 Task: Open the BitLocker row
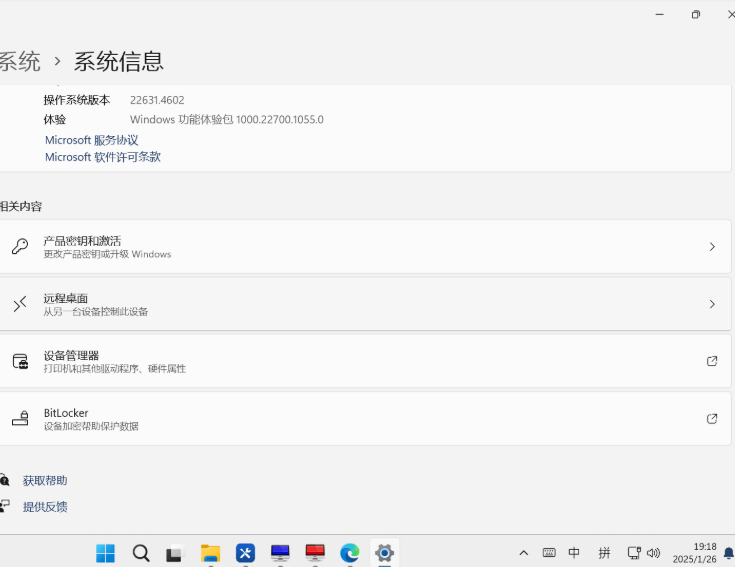tap(365, 419)
